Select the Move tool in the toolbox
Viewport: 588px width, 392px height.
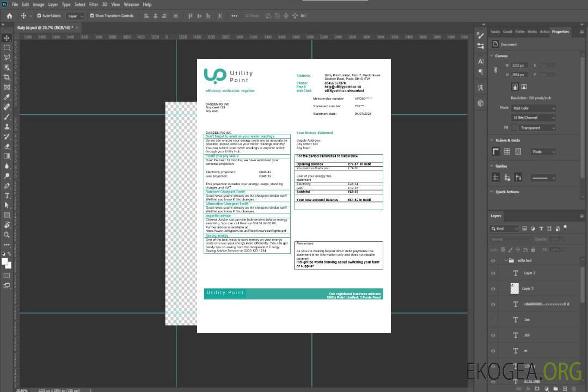7,38
